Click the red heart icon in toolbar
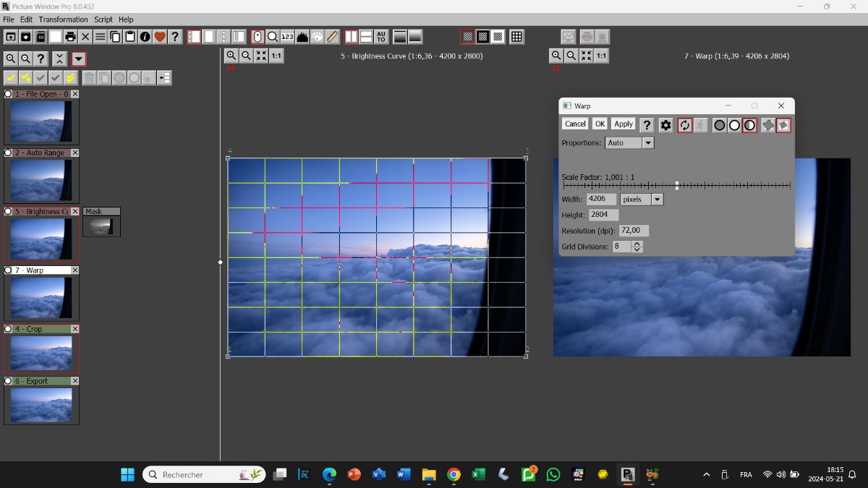Viewport: 868px width, 488px height. click(x=160, y=37)
